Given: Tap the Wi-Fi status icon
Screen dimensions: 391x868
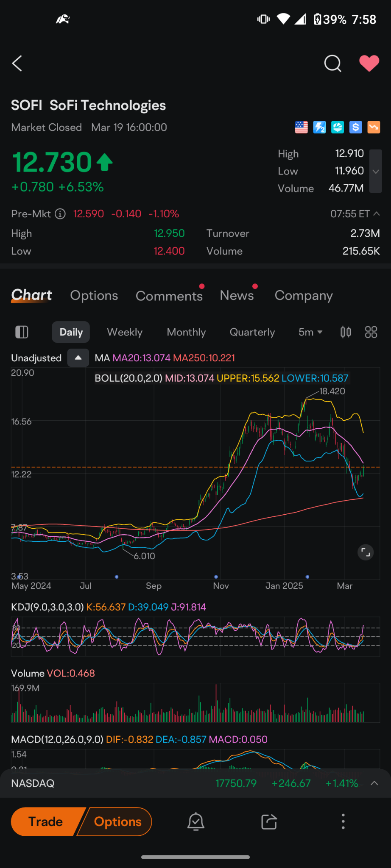Looking at the screenshot, I should (x=283, y=19).
